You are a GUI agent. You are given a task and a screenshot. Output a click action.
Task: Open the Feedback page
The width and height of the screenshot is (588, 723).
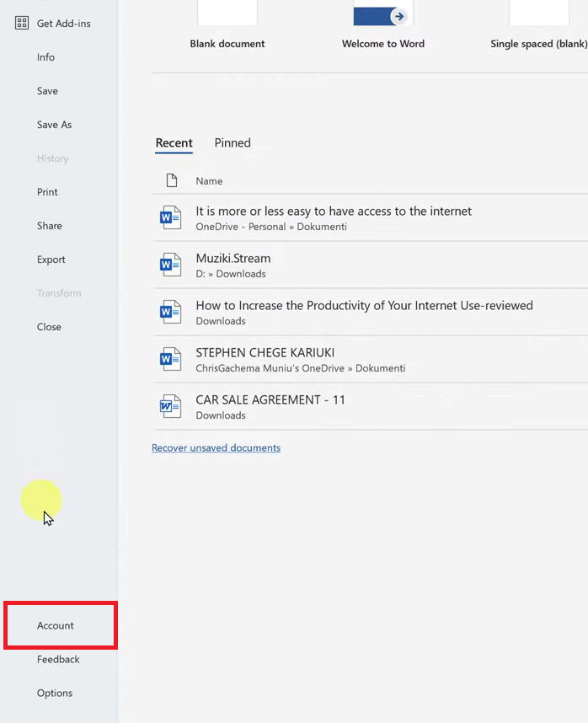pyautogui.click(x=59, y=659)
